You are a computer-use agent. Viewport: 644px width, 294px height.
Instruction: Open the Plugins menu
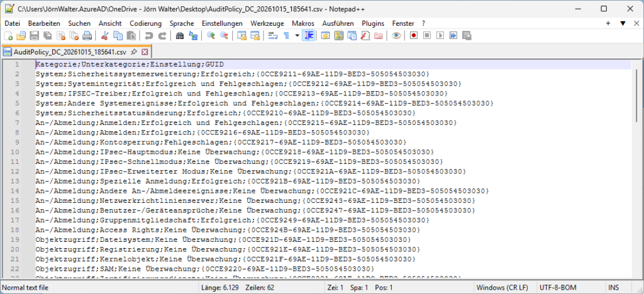(373, 23)
